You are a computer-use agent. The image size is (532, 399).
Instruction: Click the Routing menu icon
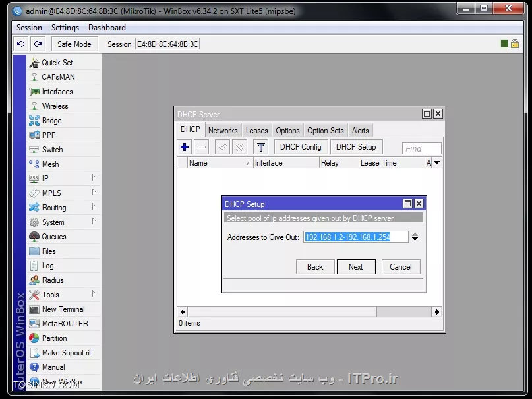[x=34, y=208]
